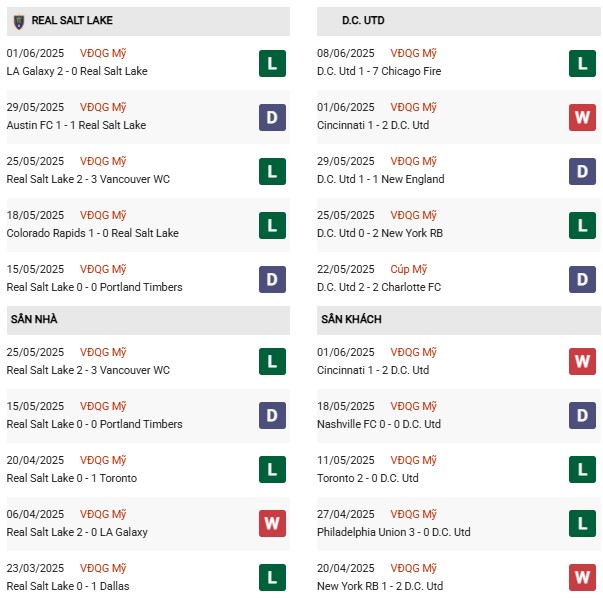
Task: Click the W badge for New York RB 1 - 2 D.C. Utd
Action: pos(583,579)
